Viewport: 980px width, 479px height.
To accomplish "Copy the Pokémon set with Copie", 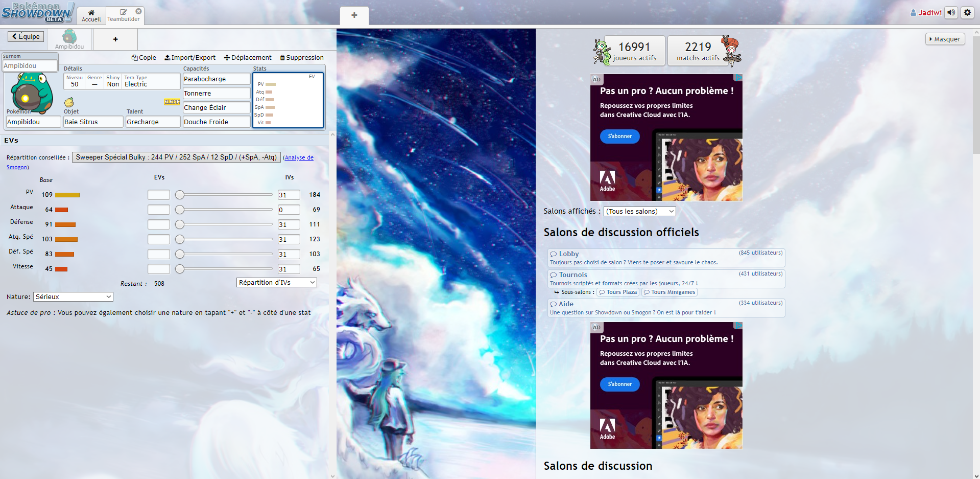I will (144, 57).
